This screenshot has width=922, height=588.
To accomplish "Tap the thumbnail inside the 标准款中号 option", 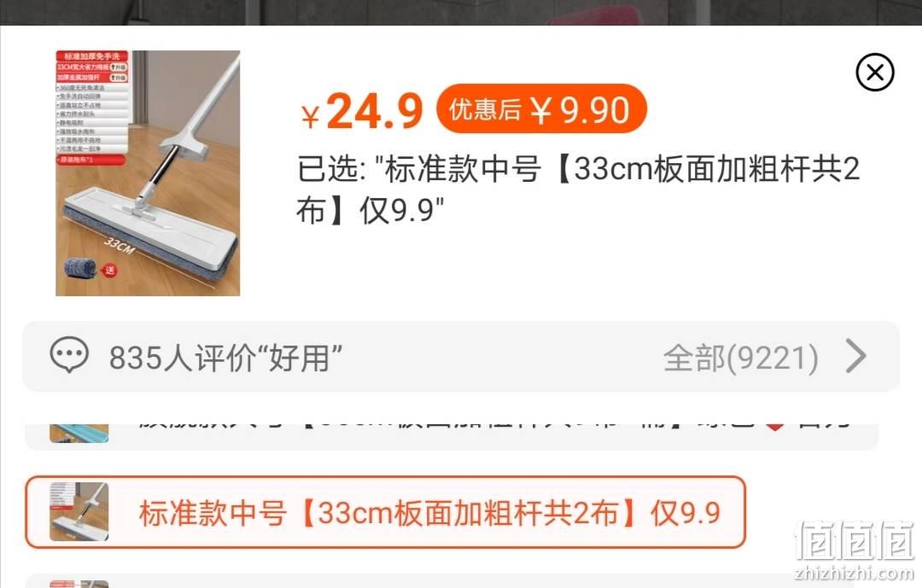I will point(79,511).
